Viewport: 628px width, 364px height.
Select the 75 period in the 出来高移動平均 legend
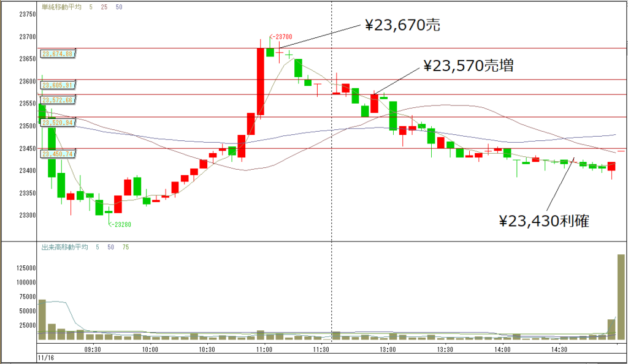click(126, 247)
